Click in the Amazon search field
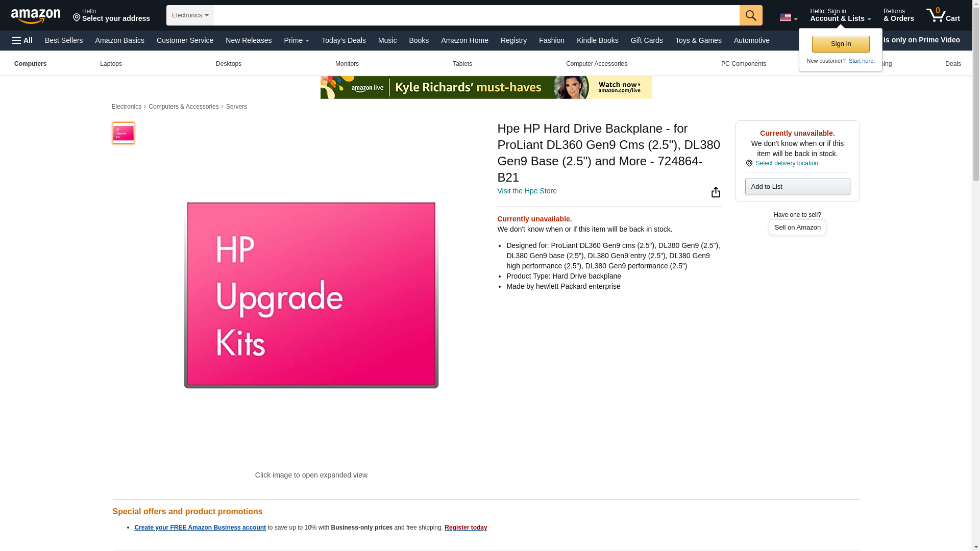This screenshot has height=551, width=980. (476, 15)
